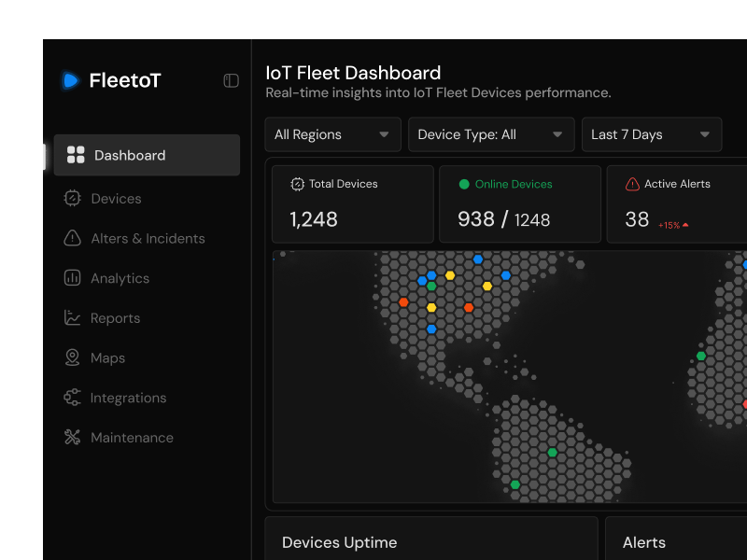Click the Alters & Incidents warning icon
This screenshot has width=747, height=560.
(x=73, y=238)
